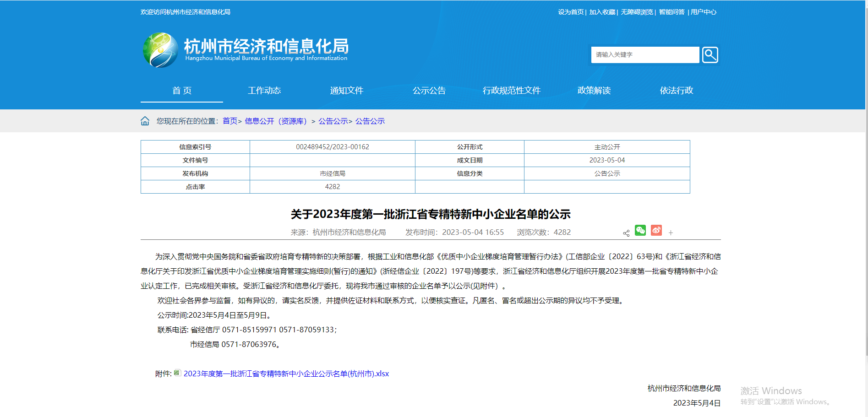Open 公示公告 menu item

click(x=429, y=91)
